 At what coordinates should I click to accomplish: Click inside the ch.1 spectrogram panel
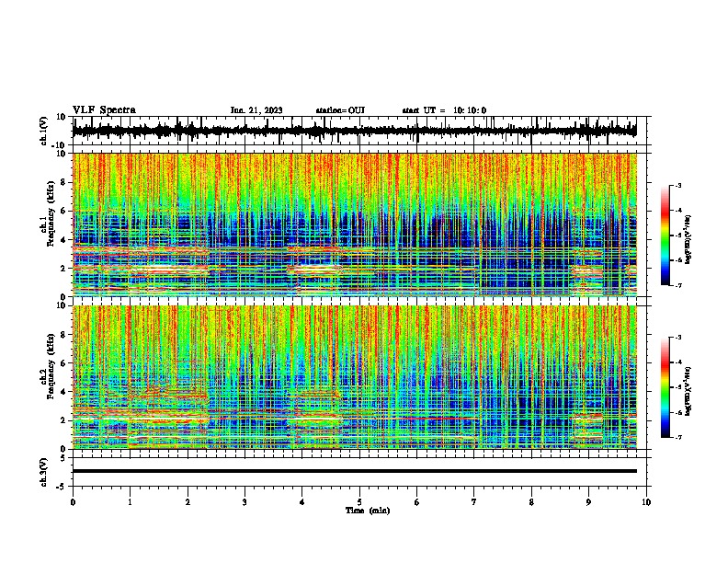coord(355,224)
